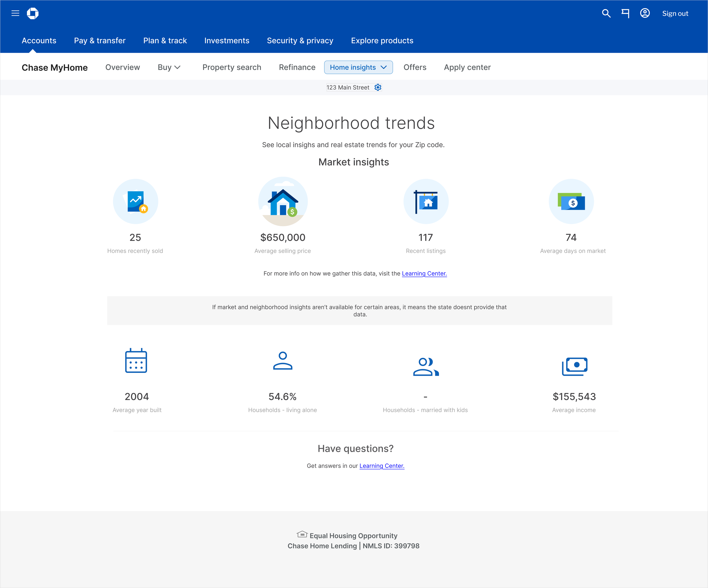Screen dimensions: 708x588
Task: Click the 117 recent listings value
Action: pyautogui.click(x=426, y=238)
